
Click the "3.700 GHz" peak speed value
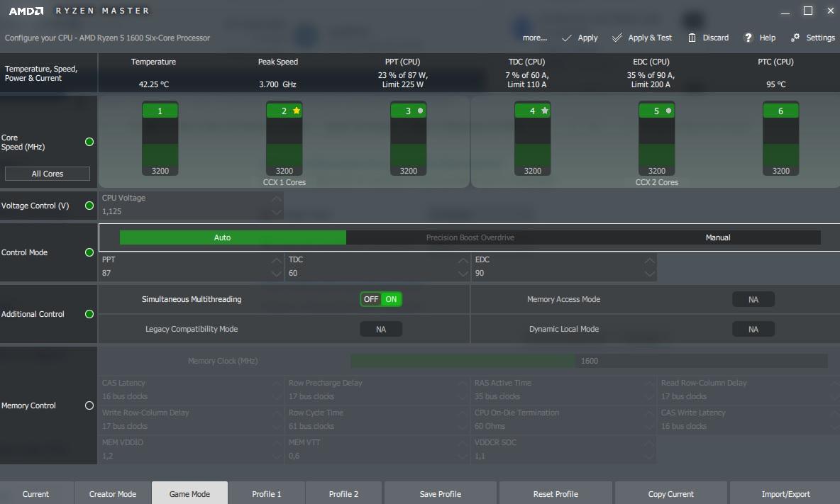pos(277,84)
